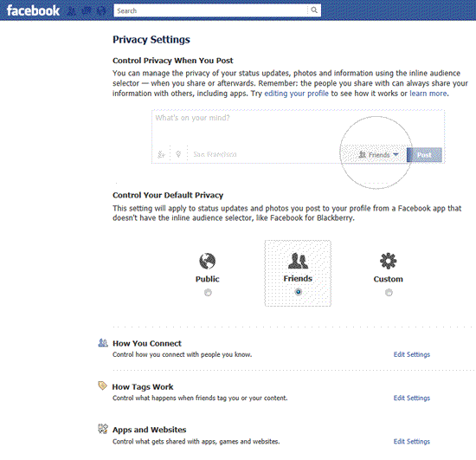Click the Facebook logo in header
This screenshot has height=460, width=476.
coord(33,10)
